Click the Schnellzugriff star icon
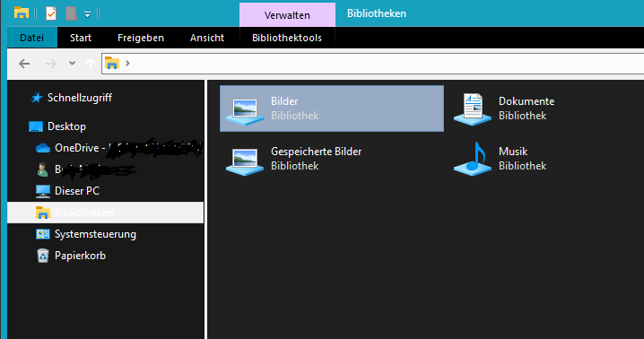This screenshot has width=644, height=339. tap(37, 98)
